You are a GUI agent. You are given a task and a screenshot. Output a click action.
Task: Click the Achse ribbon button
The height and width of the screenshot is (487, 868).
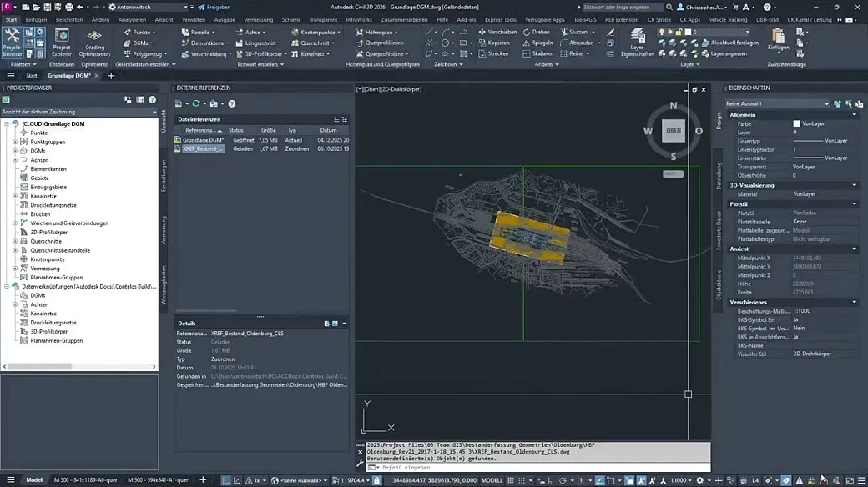250,32
